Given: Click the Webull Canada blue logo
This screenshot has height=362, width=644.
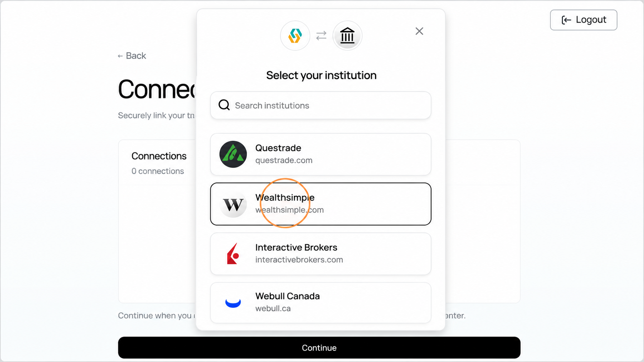Looking at the screenshot, I should pos(233,303).
